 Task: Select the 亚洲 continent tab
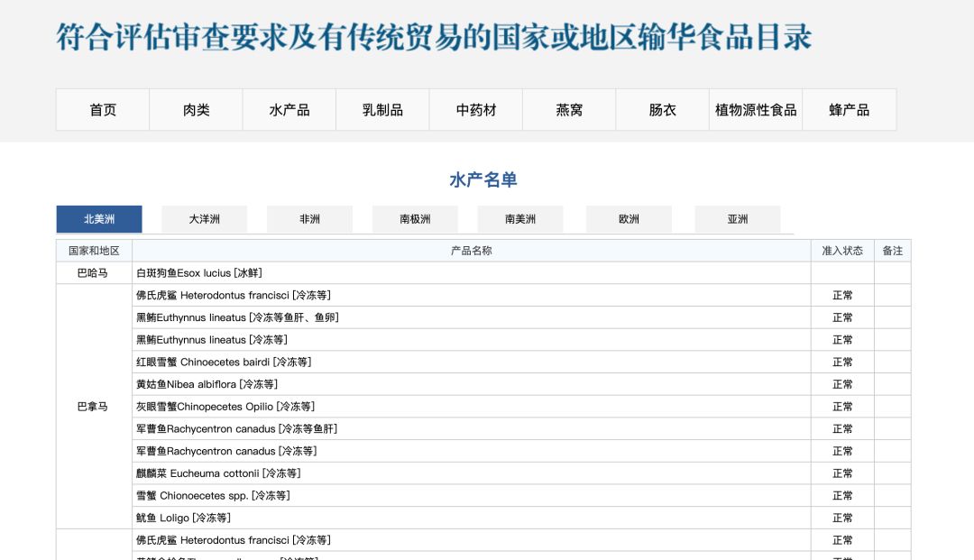coord(738,219)
